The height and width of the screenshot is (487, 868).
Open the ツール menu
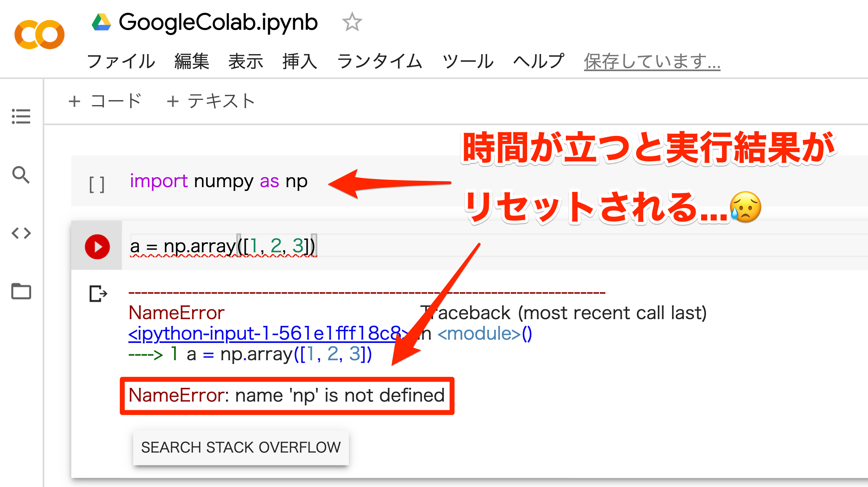[468, 62]
